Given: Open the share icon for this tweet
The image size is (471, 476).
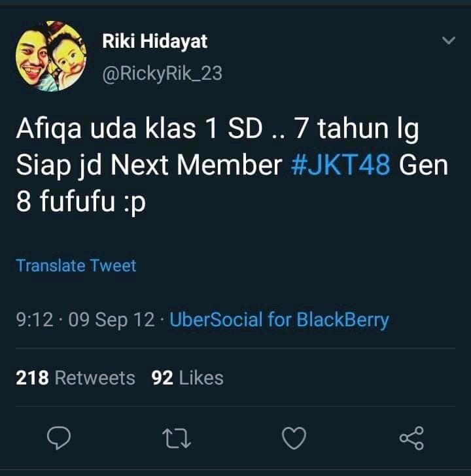Looking at the screenshot, I should click(x=411, y=438).
